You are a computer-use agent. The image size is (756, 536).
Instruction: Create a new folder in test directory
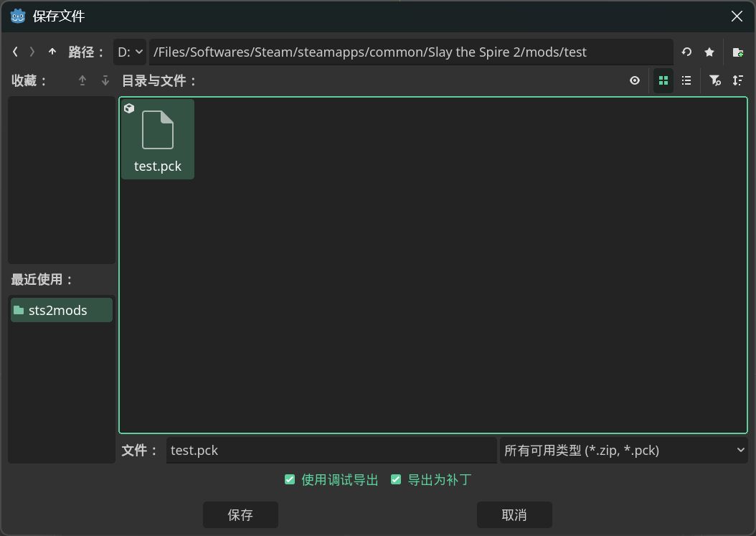click(738, 52)
